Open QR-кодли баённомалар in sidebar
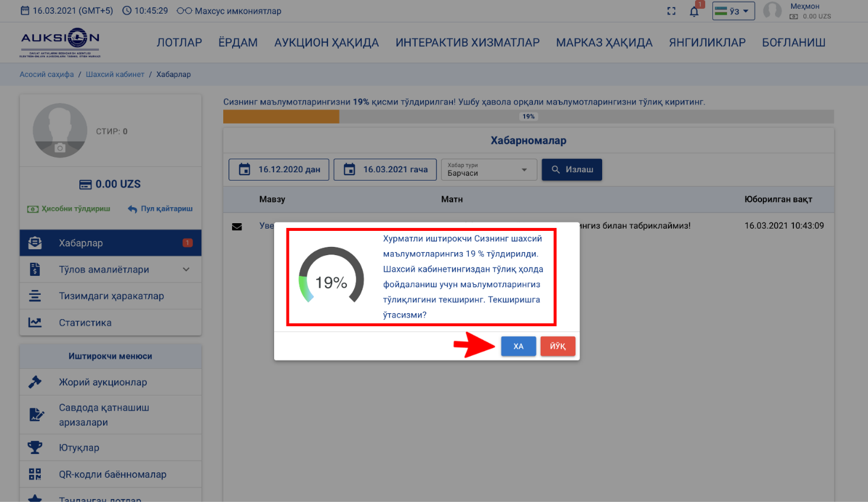This screenshot has width=868, height=502. [112, 474]
